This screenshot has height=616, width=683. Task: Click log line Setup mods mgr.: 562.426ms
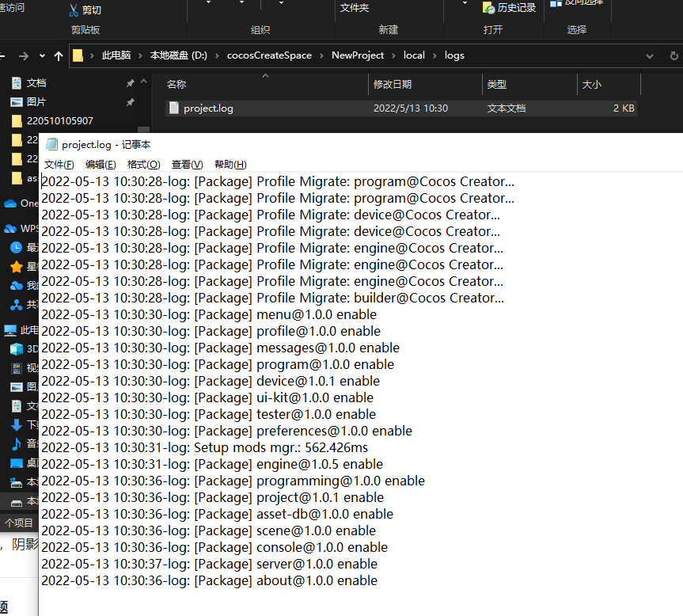(205, 447)
